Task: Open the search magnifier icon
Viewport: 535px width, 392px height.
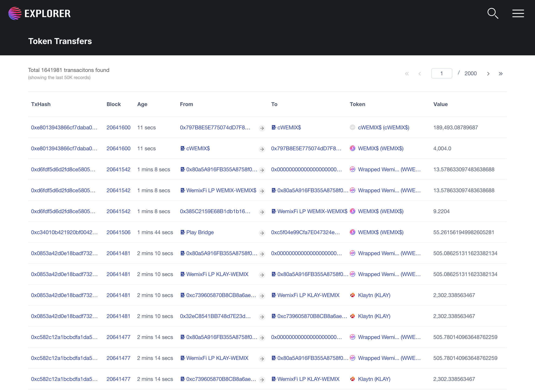Action: tap(493, 13)
